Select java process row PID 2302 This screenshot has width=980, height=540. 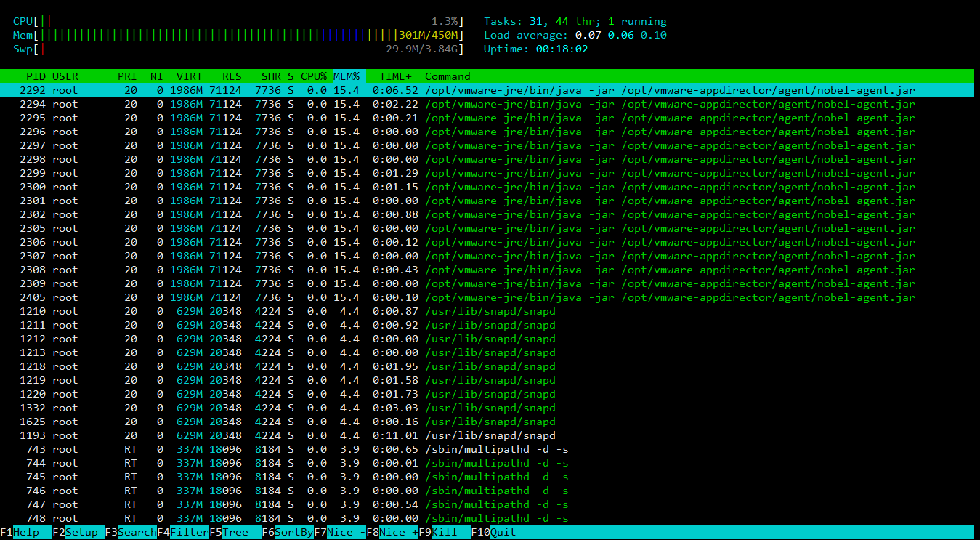point(487,214)
